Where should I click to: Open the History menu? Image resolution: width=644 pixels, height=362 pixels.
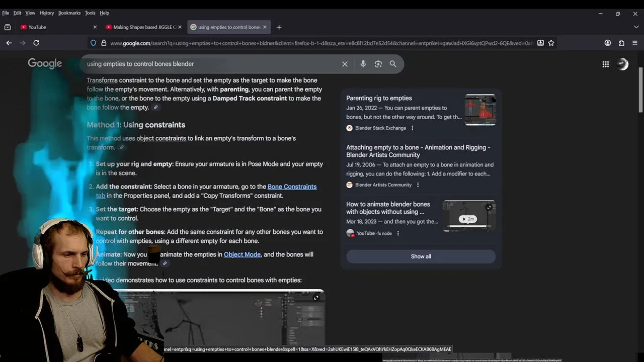[x=46, y=13]
